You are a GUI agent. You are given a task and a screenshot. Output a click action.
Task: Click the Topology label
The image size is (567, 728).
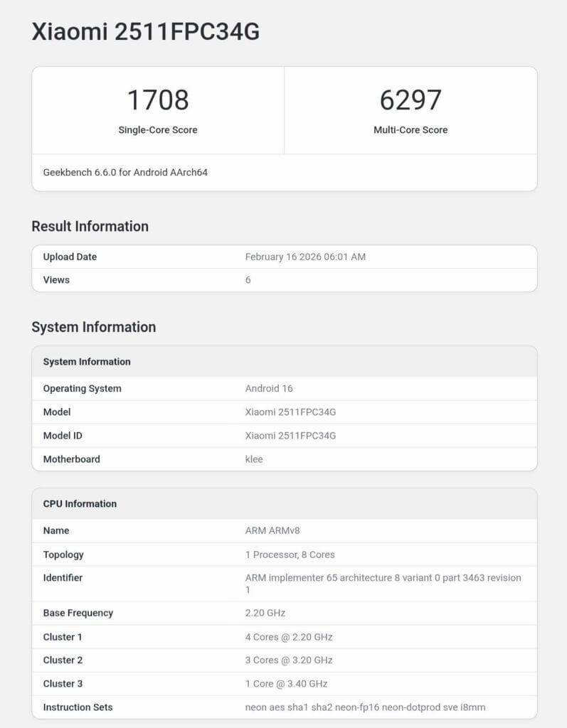[x=63, y=555]
